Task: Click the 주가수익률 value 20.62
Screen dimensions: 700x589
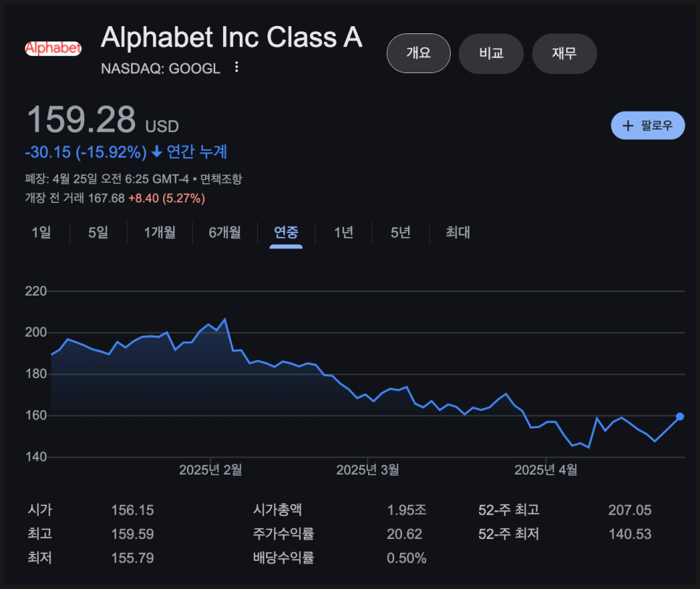Action: (404, 534)
